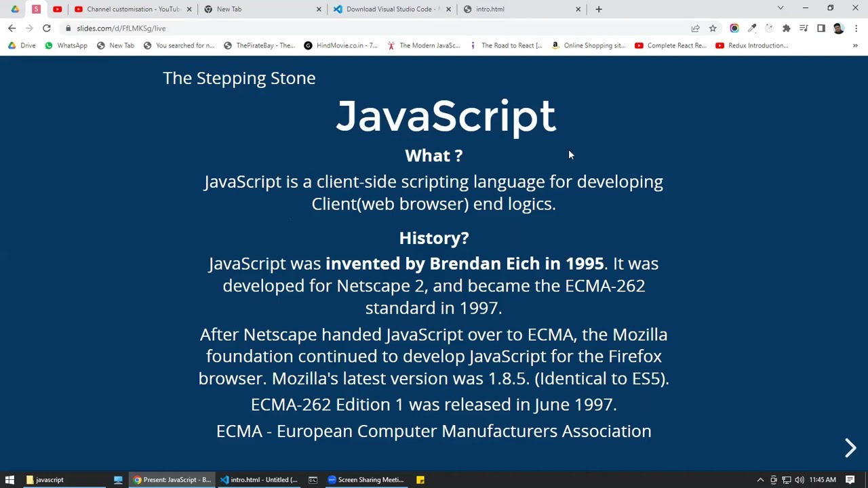Open the Online Shopping site bookmark
Viewport: 868px width, 488px height.
(589, 45)
